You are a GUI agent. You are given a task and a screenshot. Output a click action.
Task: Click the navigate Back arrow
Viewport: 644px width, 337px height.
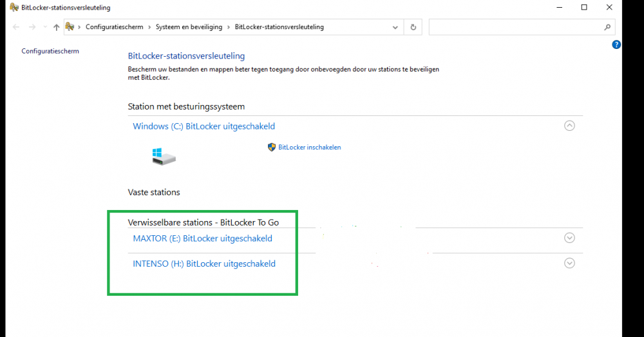coord(16,27)
